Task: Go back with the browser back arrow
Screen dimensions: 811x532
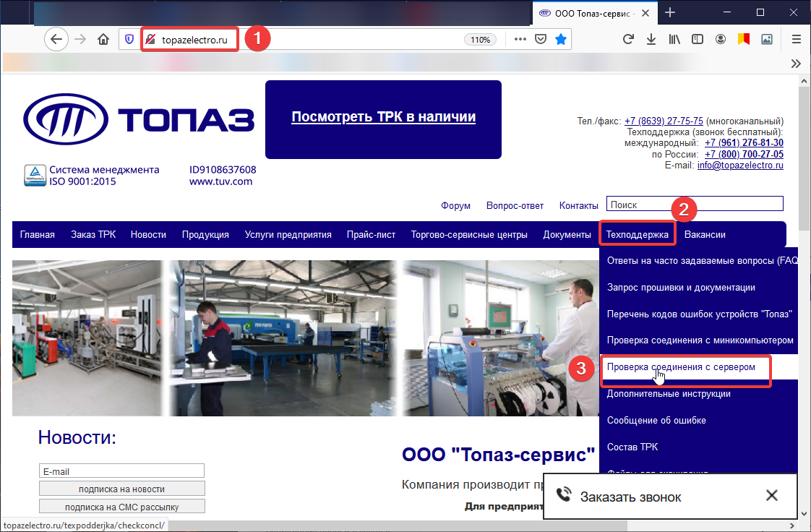Action: [x=56, y=39]
